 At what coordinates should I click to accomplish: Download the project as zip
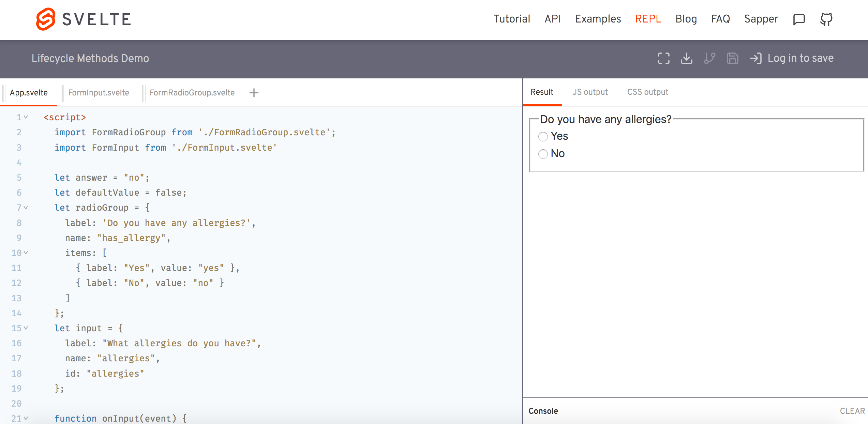(x=686, y=58)
